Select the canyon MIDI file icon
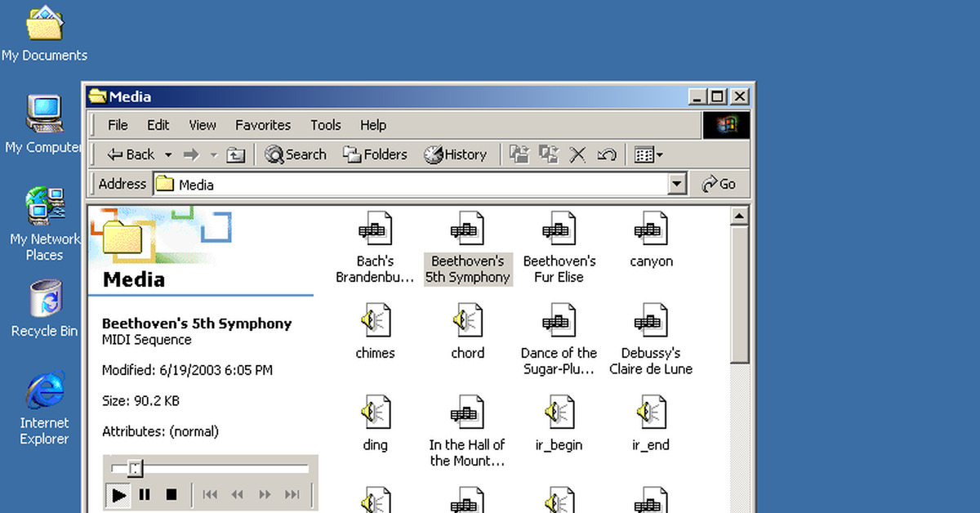 pyautogui.click(x=651, y=229)
